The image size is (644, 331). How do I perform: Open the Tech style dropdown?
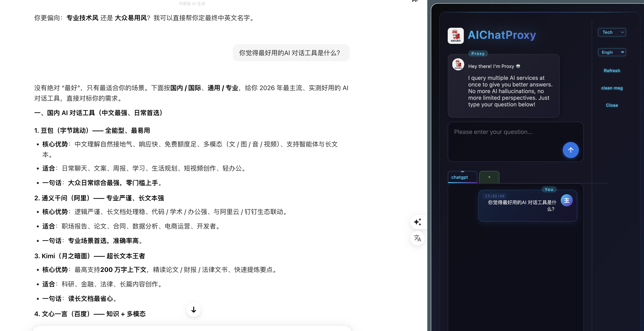[x=612, y=32]
